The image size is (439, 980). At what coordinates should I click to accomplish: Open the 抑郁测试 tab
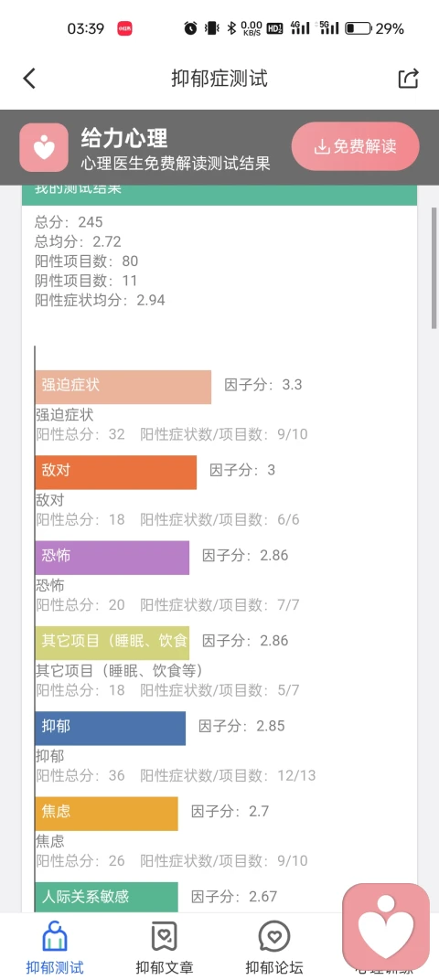tap(54, 947)
